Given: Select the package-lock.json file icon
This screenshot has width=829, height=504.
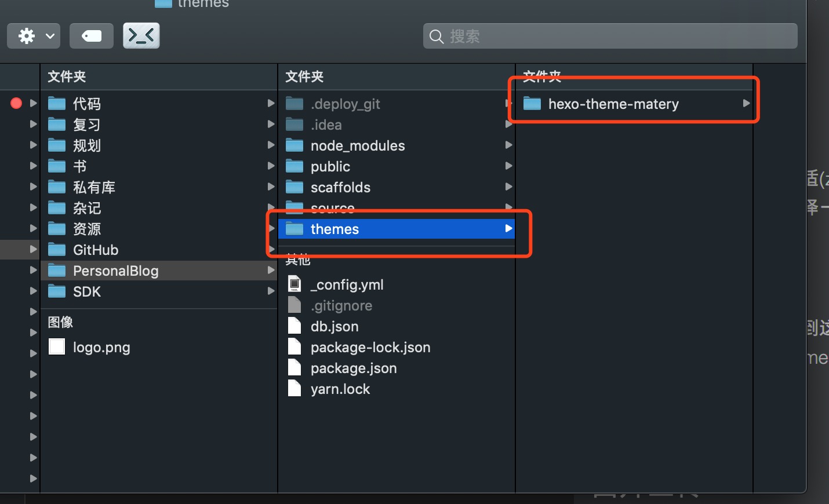Looking at the screenshot, I should pos(294,346).
